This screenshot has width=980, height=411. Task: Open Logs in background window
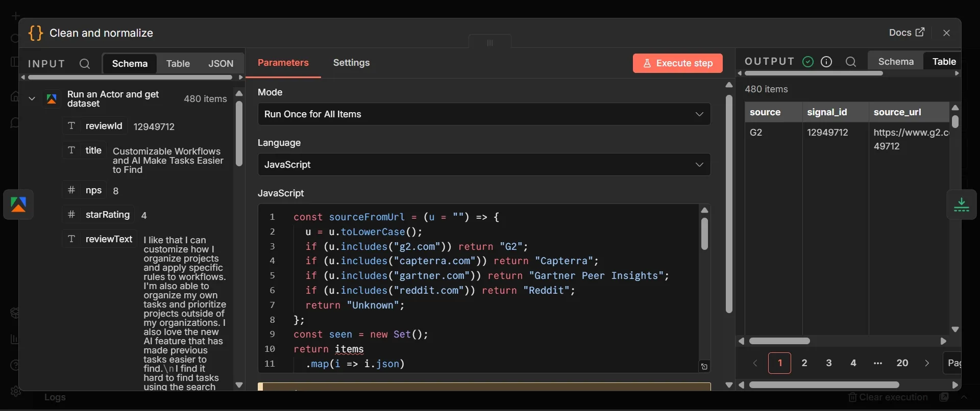point(55,397)
